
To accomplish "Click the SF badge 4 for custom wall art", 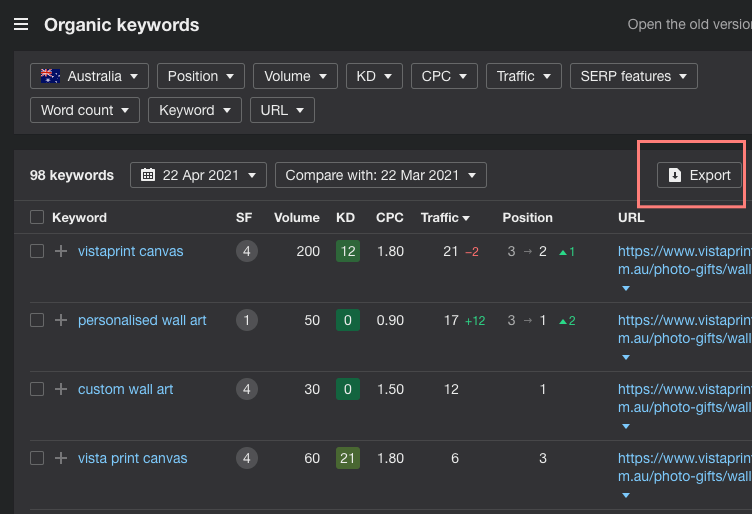I will coord(247,389).
